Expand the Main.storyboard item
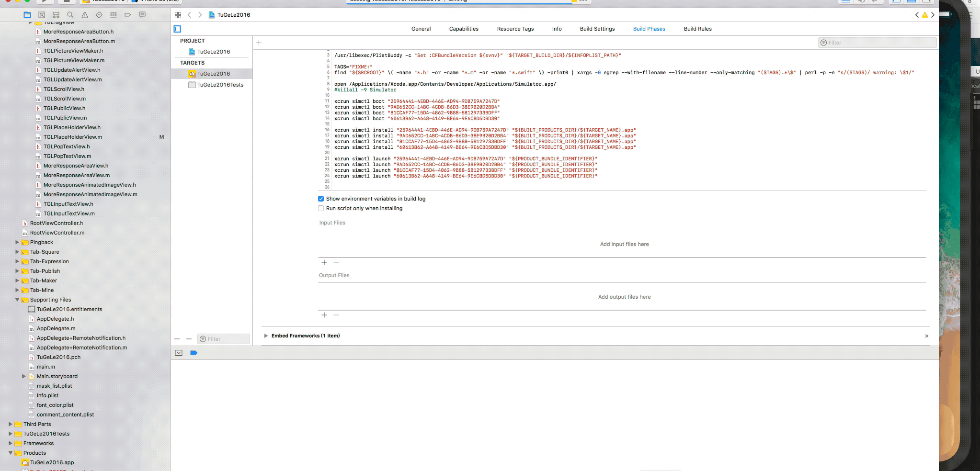 (24, 376)
